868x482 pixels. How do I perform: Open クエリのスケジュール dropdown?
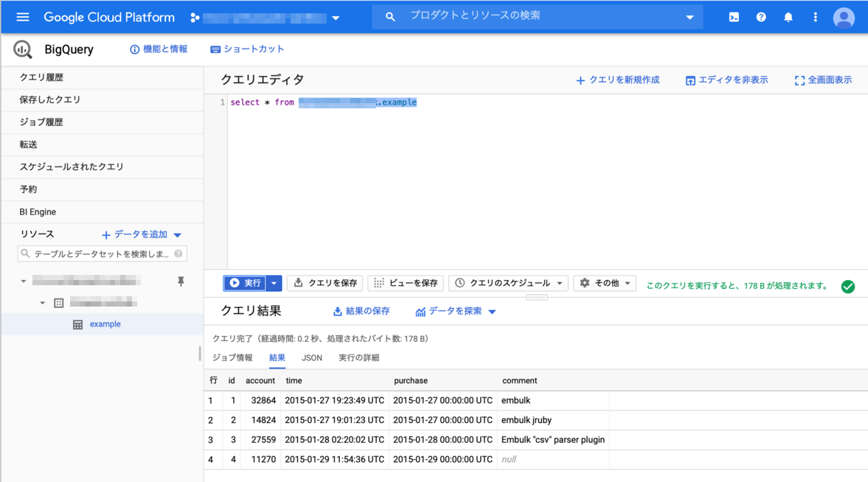click(508, 283)
